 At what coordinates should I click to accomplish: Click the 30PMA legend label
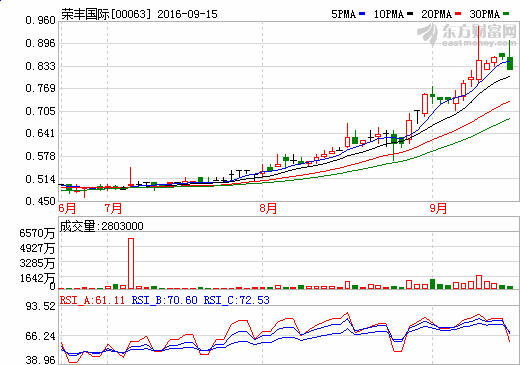pyautogui.click(x=485, y=14)
